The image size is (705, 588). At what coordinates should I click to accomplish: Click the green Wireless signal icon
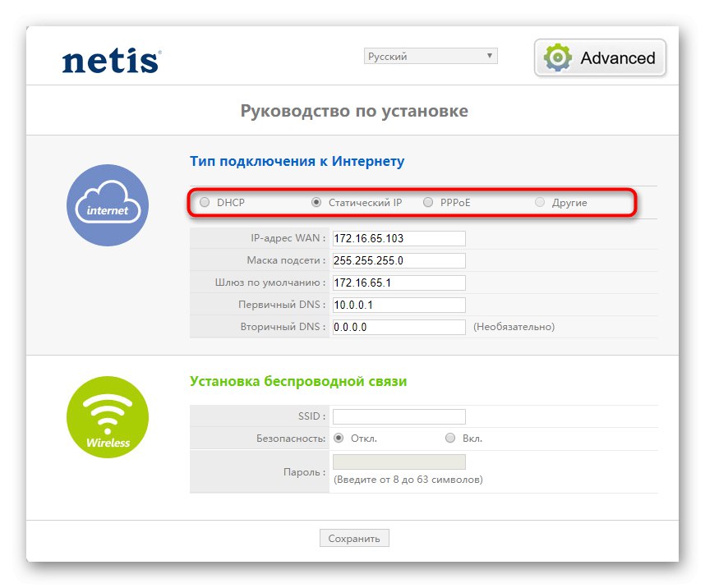(x=107, y=416)
